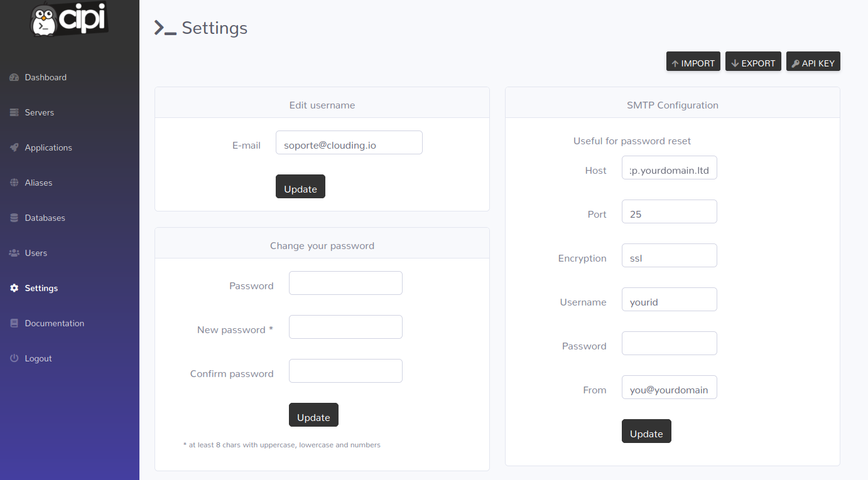Focus the Encryption field showing ssl
The height and width of the screenshot is (480, 868).
[670, 255]
